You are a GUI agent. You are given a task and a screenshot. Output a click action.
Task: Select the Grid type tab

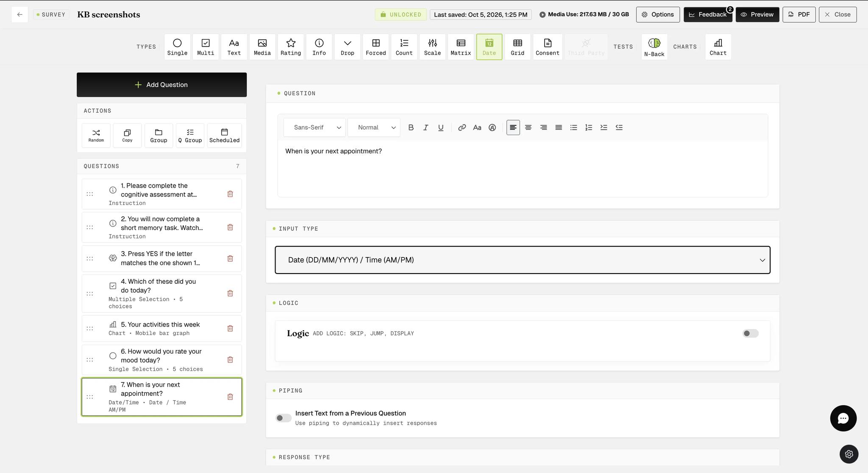pos(517,47)
